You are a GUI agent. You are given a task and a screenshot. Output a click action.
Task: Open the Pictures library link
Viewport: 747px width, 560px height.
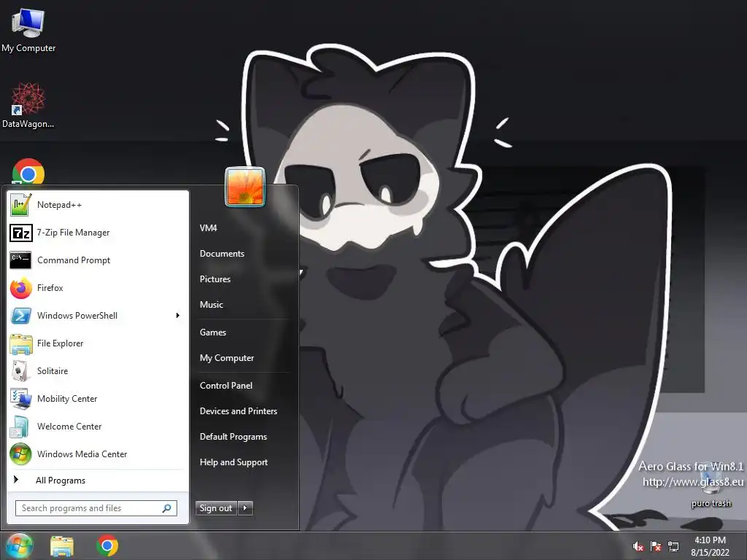215,279
